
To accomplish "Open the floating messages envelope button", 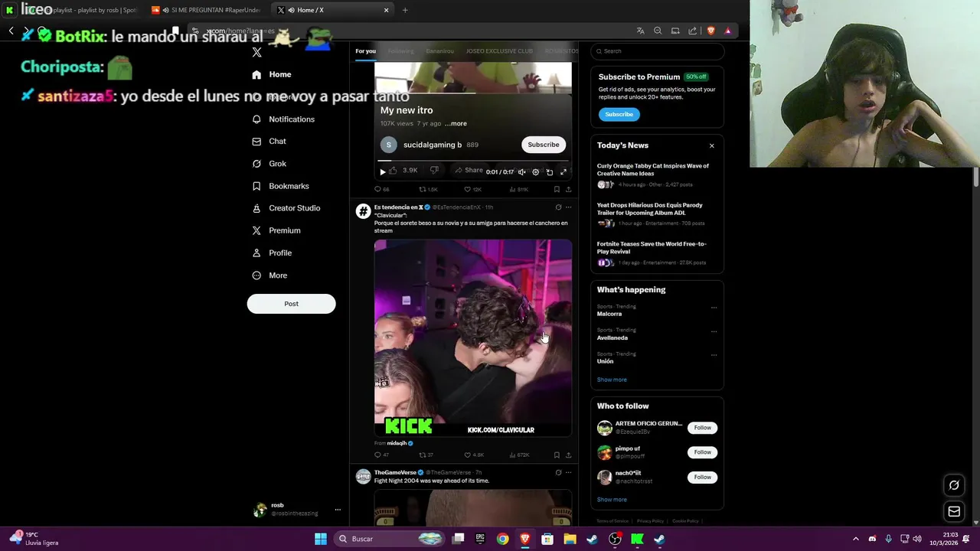I will point(954,511).
